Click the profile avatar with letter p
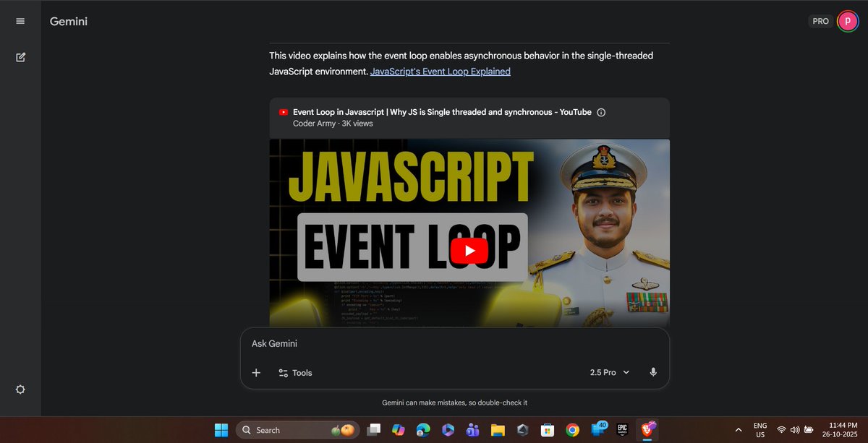This screenshot has width=868, height=443. coord(847,21)
